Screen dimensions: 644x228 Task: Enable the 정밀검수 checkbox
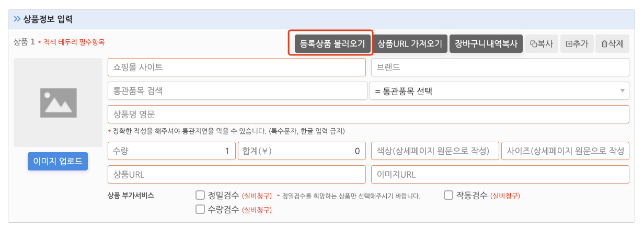click(x=200, y=195)
